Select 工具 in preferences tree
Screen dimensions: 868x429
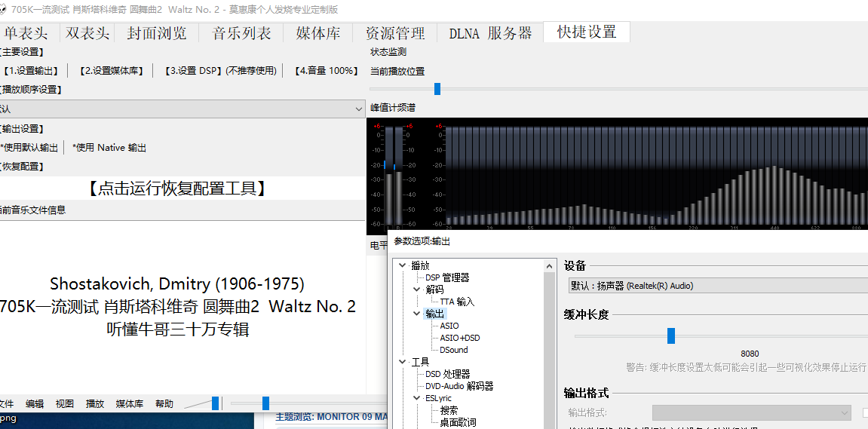pos(420,362)
